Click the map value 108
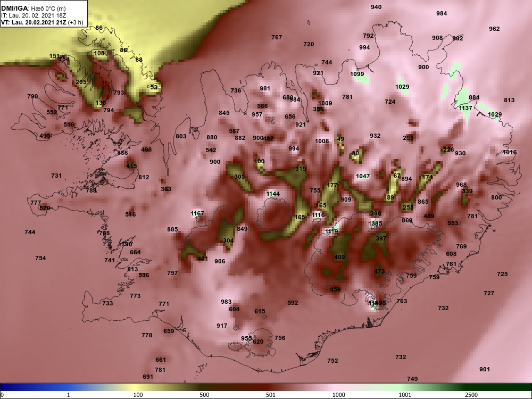 pos(99,53)
